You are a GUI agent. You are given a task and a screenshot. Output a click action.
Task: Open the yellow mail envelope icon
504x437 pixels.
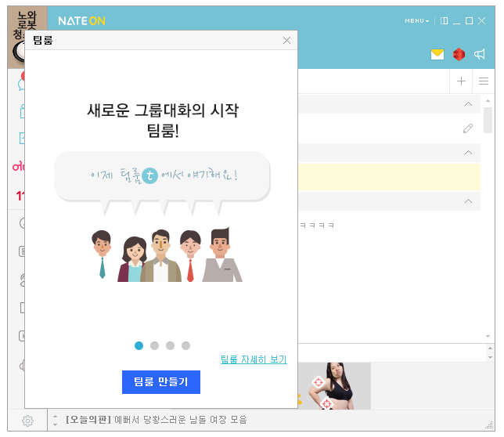click(437, 54)
